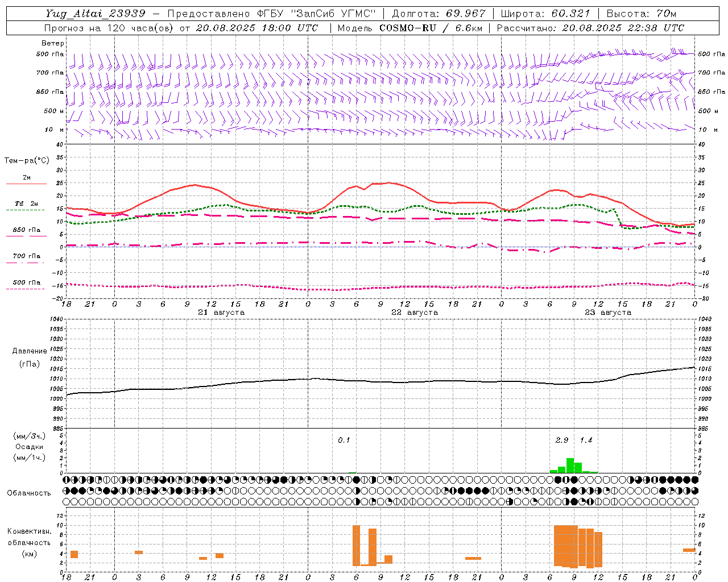Click the Тем-ра(°C) axis label

pos(27,161)
